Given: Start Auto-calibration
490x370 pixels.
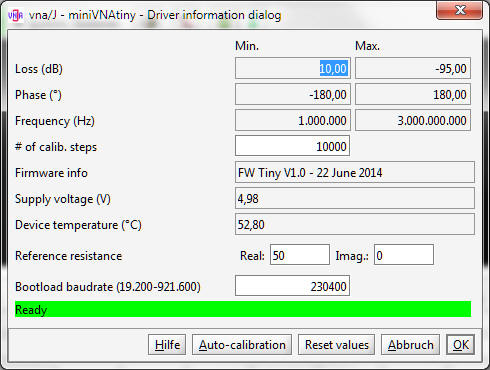Looking at the screenshot, I should pyautogui.click(x=242, y=345).
